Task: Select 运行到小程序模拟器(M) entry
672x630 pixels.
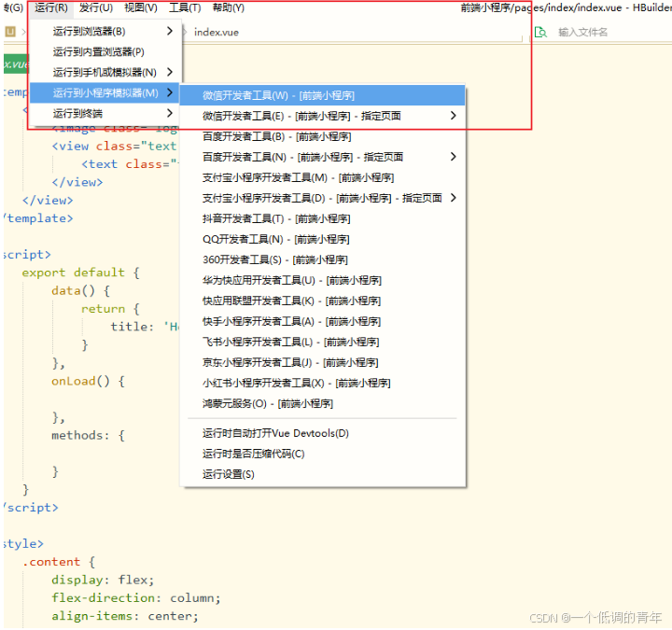Action: tap(105, 93)
